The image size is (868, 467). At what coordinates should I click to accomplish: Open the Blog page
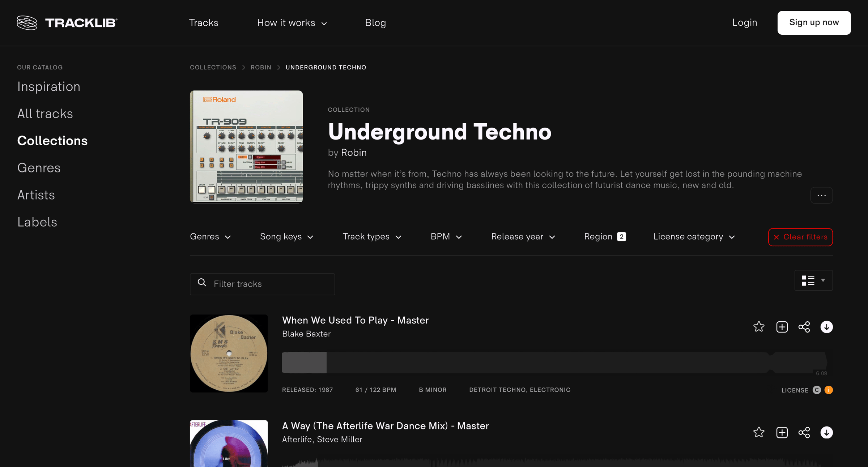click(x=375, y=23)
